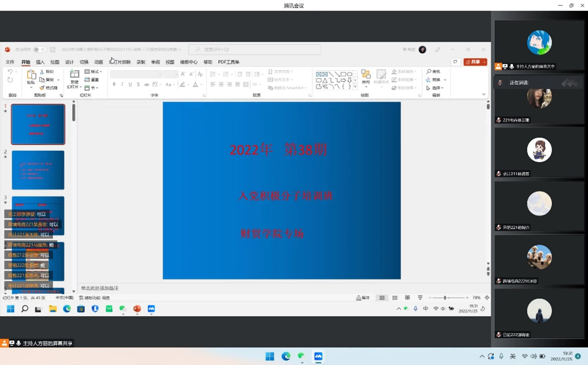588x365 pixels.
Task: Click the Bold formatting icon
Action: tap(114, 85)
